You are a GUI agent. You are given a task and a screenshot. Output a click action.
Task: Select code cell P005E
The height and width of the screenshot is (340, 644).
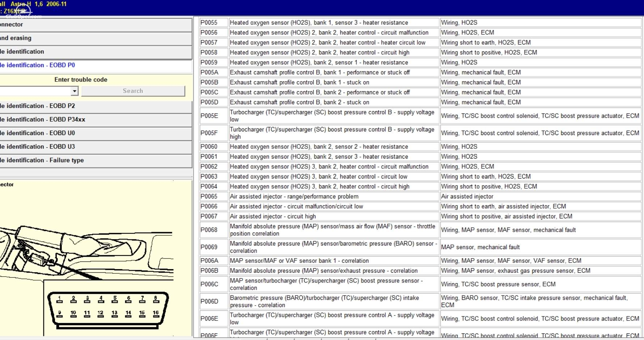214,116
